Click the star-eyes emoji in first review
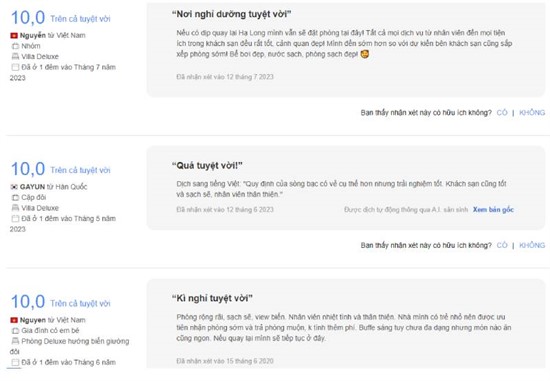Viewport: 550px width, 381px height. (x=365, y=54)
